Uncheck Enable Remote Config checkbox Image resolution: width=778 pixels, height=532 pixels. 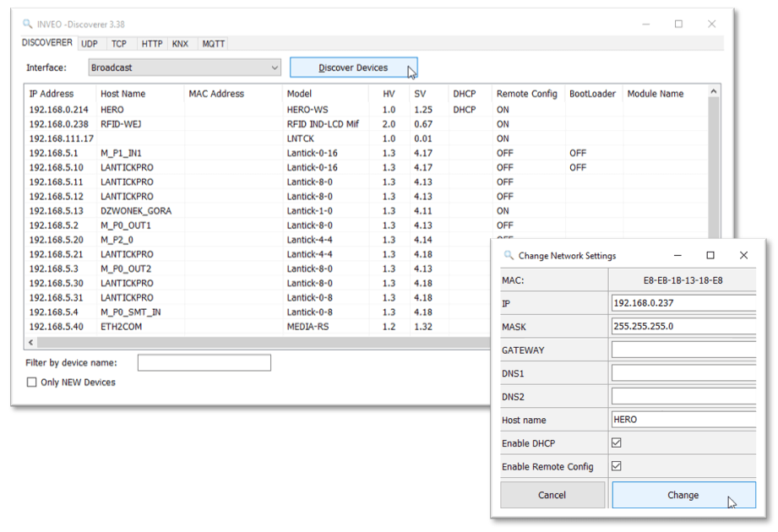point(617,466)
